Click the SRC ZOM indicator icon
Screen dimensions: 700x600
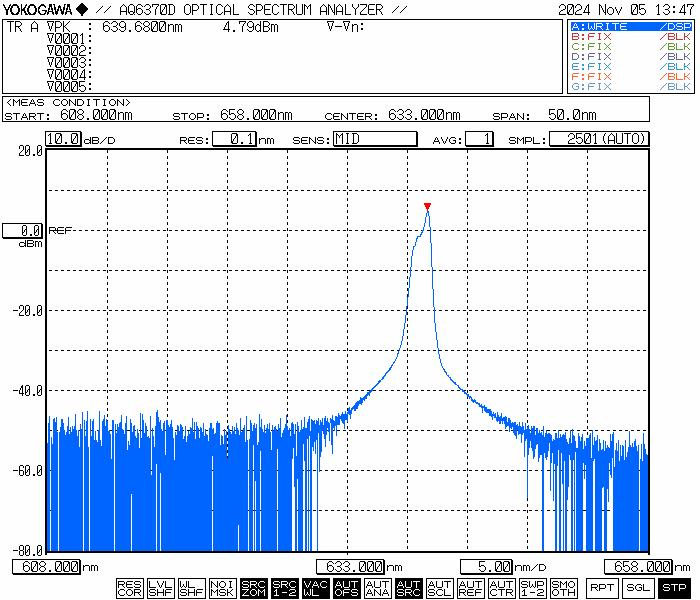[253, 588]
